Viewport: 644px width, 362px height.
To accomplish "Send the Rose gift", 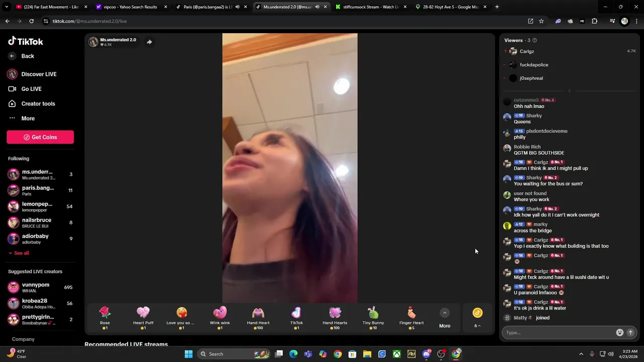I will [x=105, y=318].
